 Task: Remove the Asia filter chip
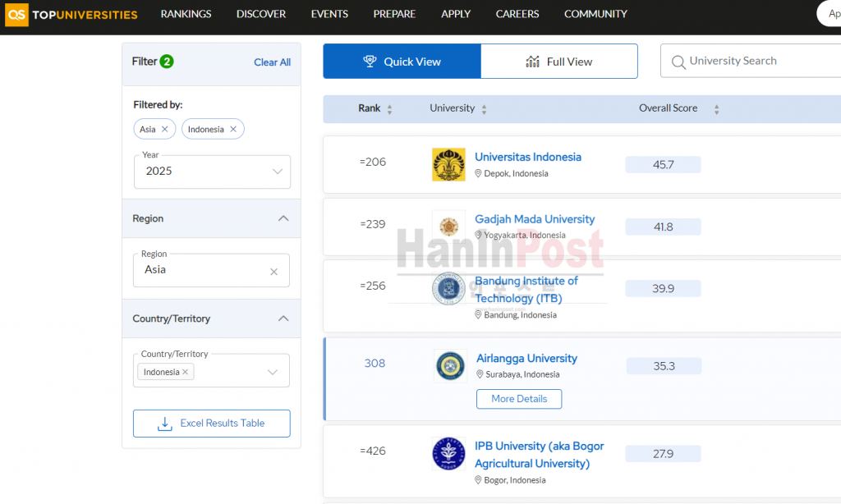pos(164,130)
